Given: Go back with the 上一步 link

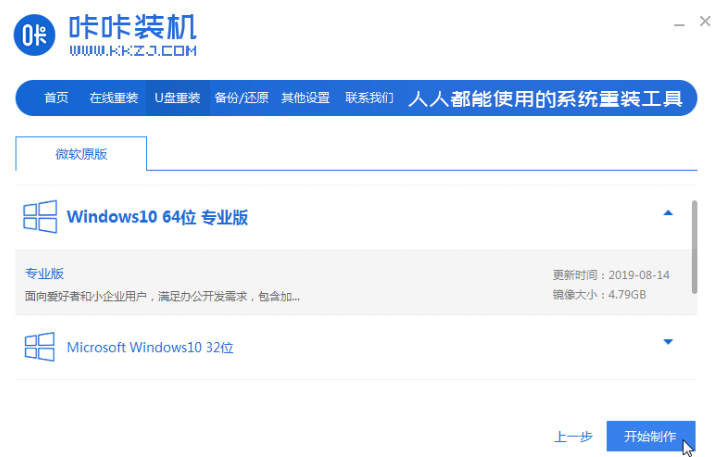Looking at the screenshot, I should coord(574,436).
